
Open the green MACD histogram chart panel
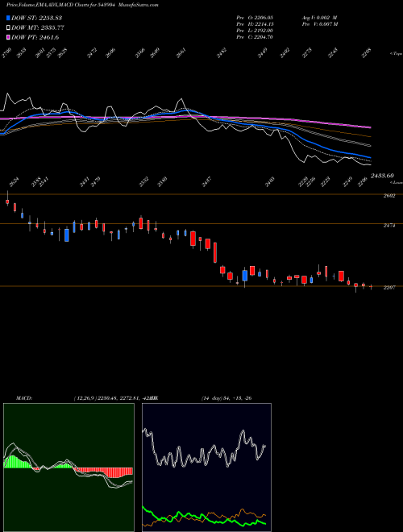click(69, 468)
